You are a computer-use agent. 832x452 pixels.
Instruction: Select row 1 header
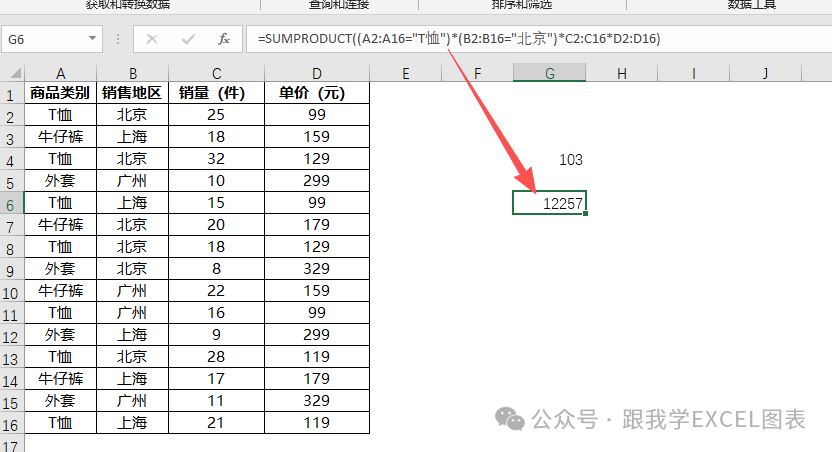point(11,94)
